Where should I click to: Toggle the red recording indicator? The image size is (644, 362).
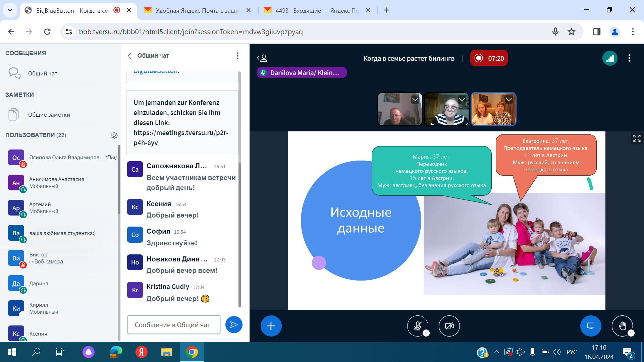pos(489,58)
